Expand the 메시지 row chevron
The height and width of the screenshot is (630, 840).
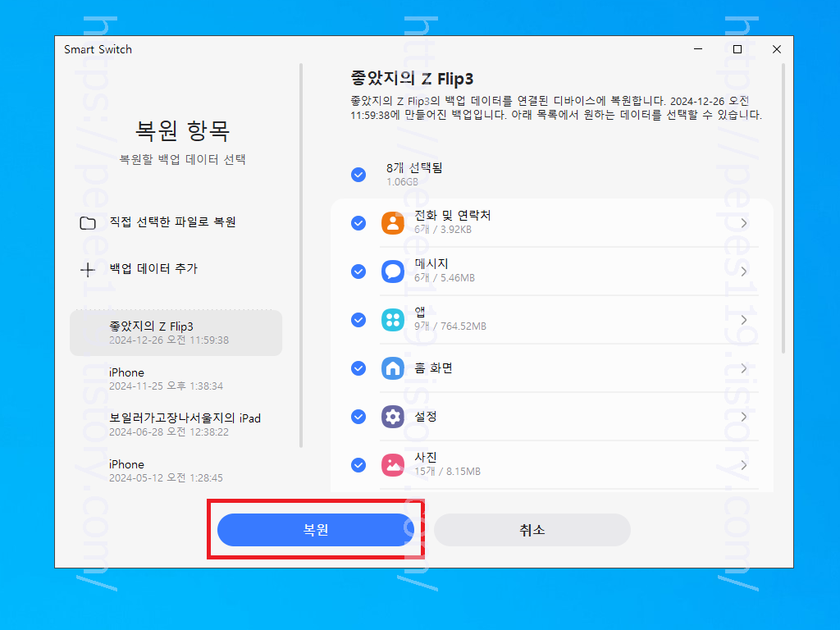pyautogui.click(x=743, y=272)
